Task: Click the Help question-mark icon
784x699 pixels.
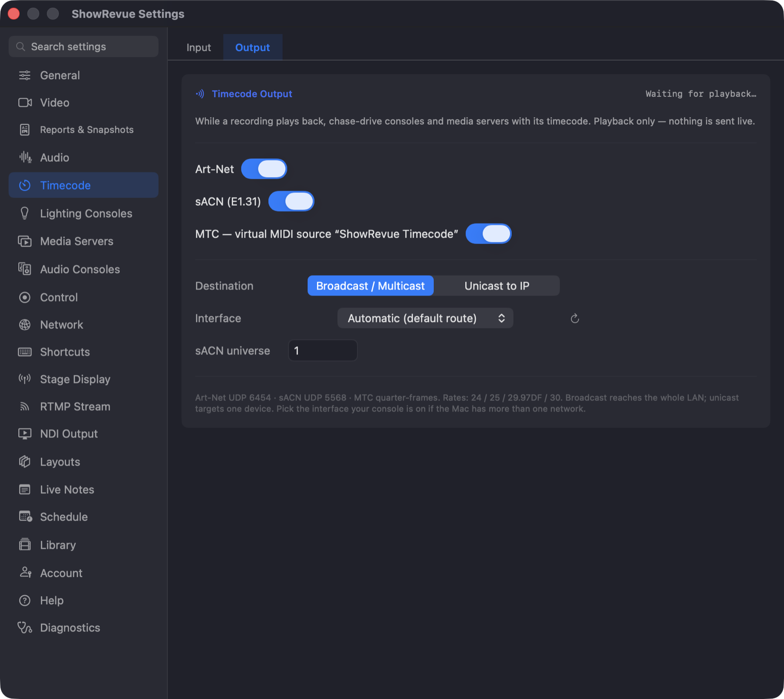Action: pyautogui.click(x=25, y=601)
